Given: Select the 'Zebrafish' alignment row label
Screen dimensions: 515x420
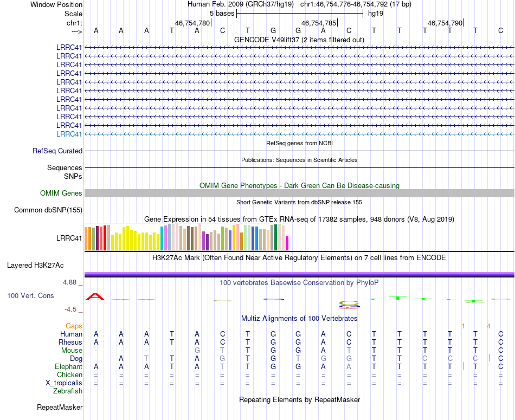Looking at the screenshot, I should click(68, 391).
